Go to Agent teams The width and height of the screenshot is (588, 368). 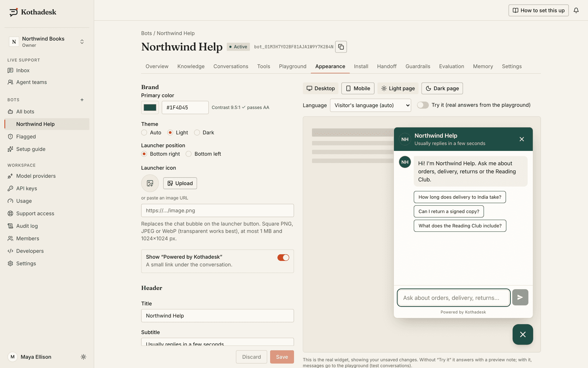47,82
